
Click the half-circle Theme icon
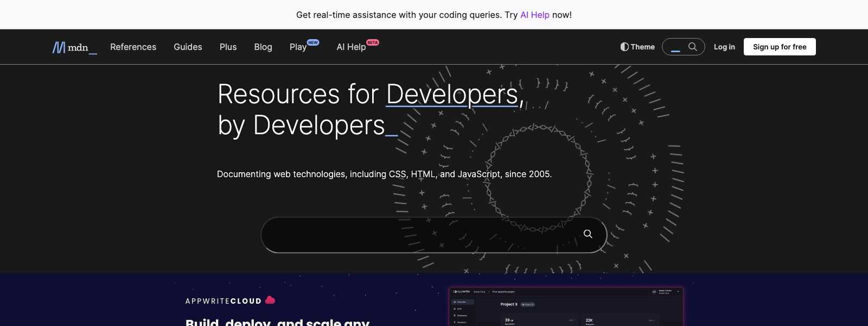pyautogui.click(x=624, y=47)
